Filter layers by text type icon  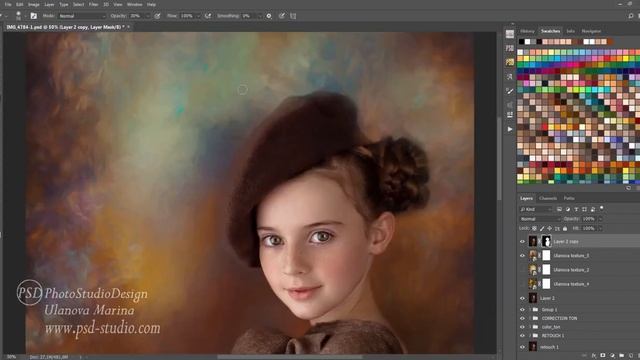[576, 209]
